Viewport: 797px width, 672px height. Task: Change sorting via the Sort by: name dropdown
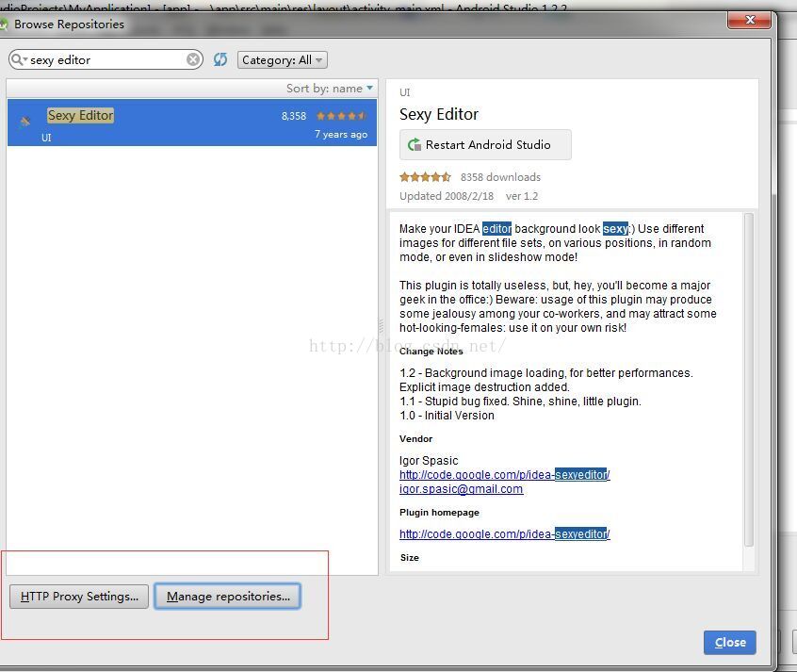(x=330, y=88)
